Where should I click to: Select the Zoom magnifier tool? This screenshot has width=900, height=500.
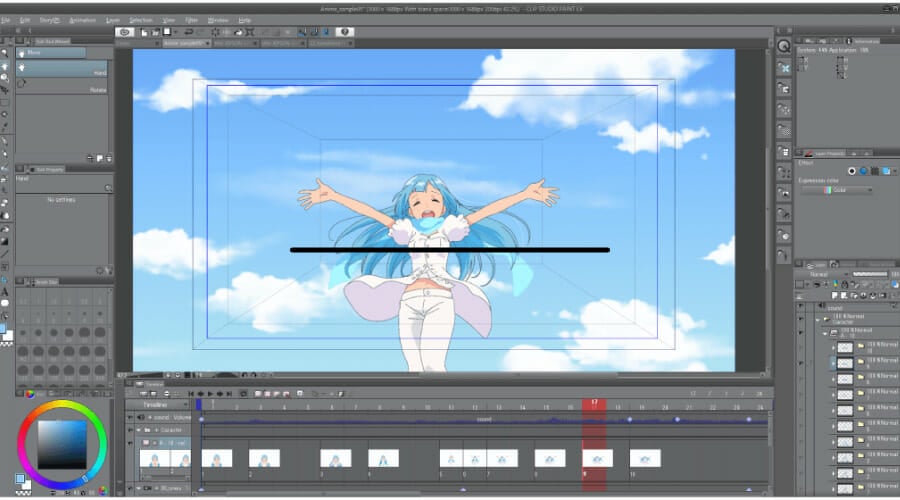[5, 53]
